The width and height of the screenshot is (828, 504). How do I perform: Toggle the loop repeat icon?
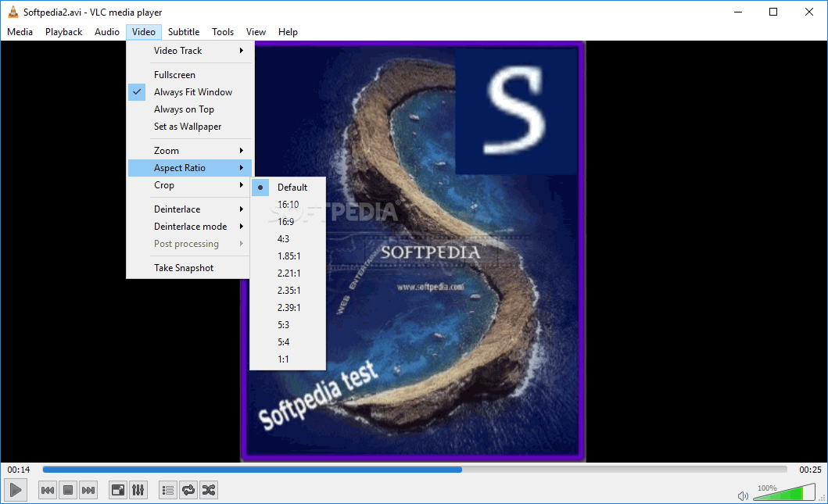coord(188,490)
